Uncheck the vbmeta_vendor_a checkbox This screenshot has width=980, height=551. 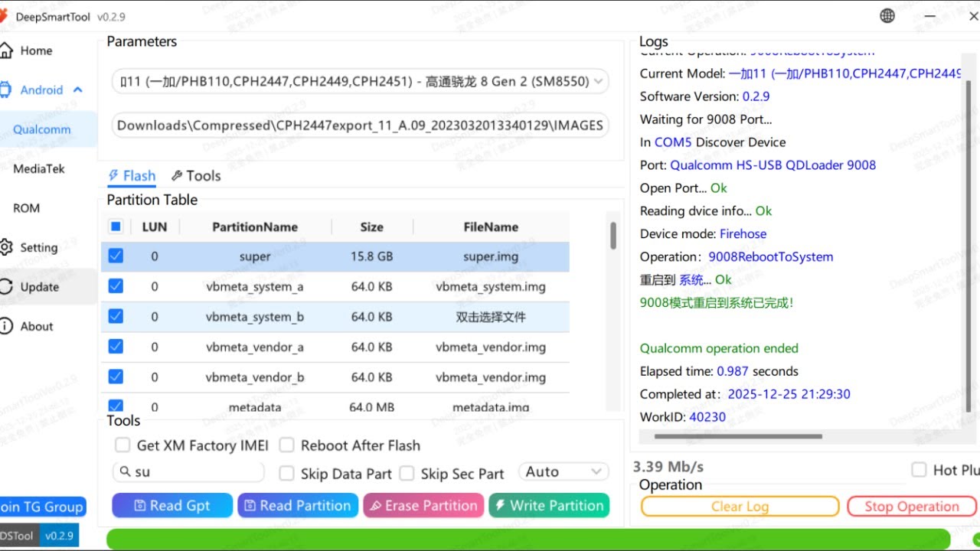[x=116, y=347]
